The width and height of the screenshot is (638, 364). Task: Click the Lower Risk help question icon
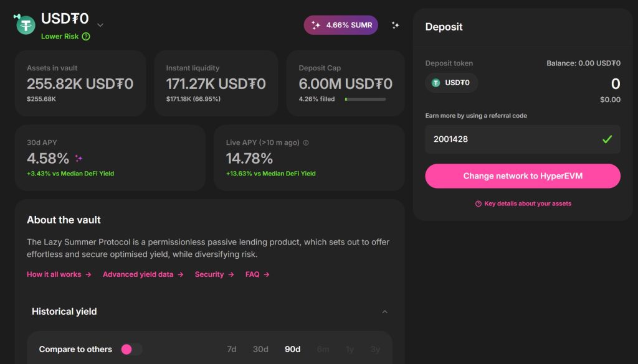pyautogui.click(x=86, y=37)
